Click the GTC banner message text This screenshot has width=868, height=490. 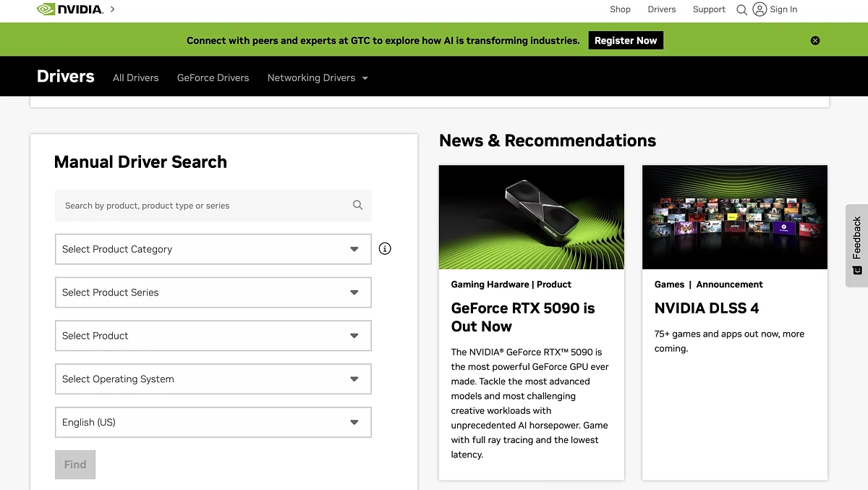pos(383,41)
